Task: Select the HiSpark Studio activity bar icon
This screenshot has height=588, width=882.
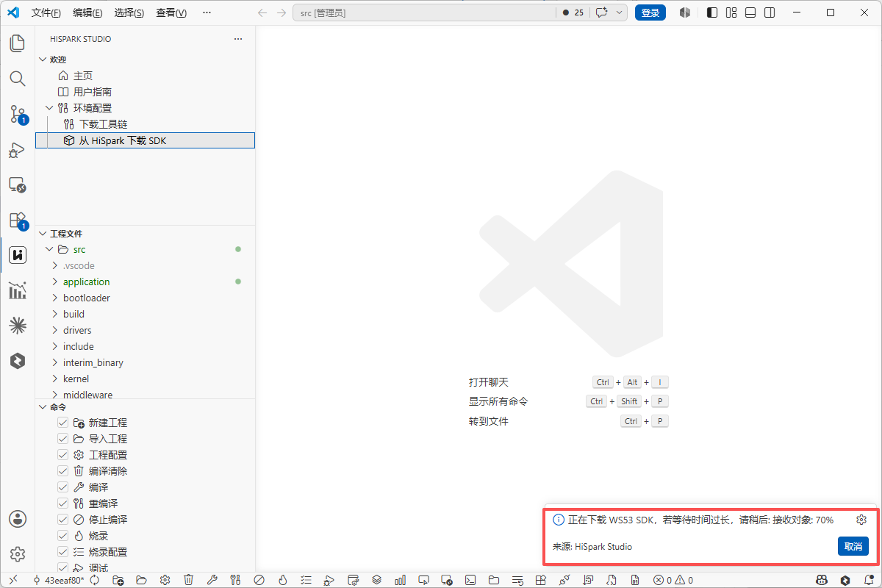Action: [18, 255]
